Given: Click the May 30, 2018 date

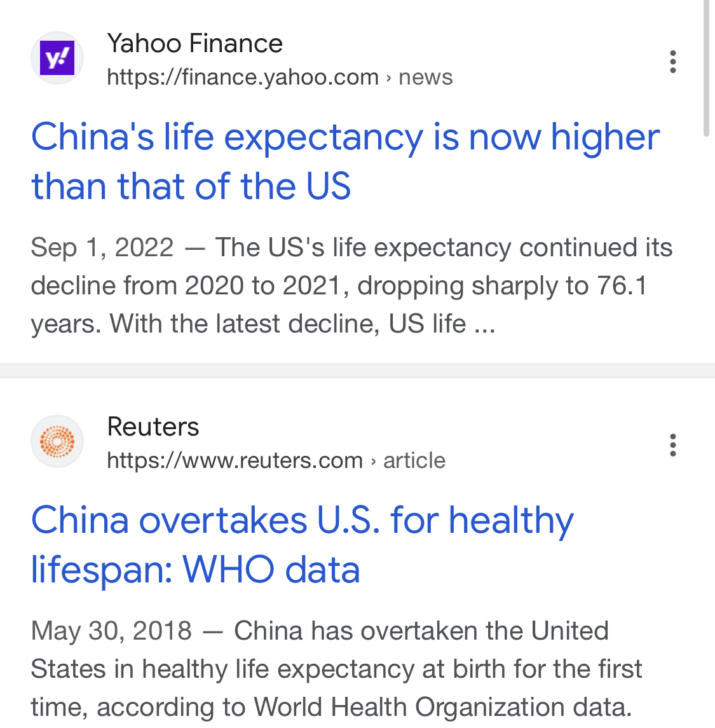Looking at the screenshot, I should pos(111,631).
